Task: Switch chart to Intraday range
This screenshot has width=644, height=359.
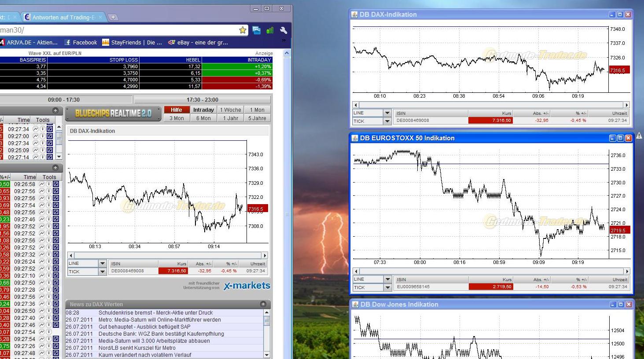Action: 203,110
